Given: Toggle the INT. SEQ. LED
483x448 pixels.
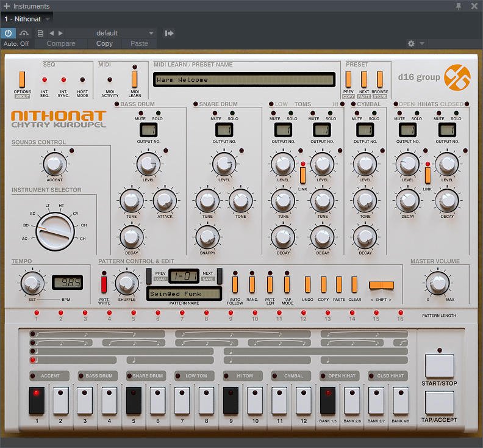Looking at the screenshot, I should pyautogui.click(x=45, y=79).
